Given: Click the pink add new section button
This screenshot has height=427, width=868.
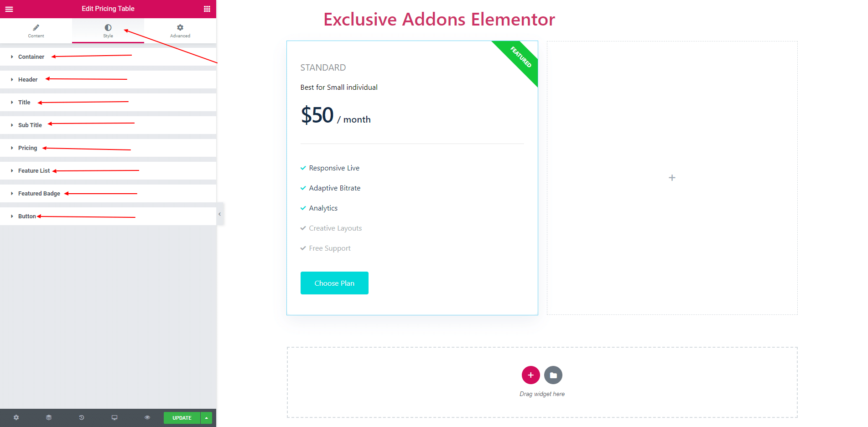Looking at the screenshot, I should pos(531,375).
